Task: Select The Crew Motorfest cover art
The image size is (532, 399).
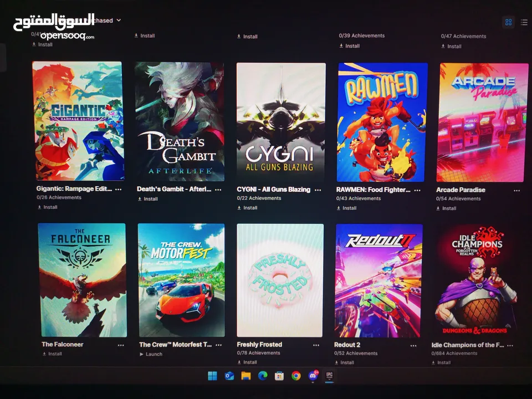Action: pos(181,280)
